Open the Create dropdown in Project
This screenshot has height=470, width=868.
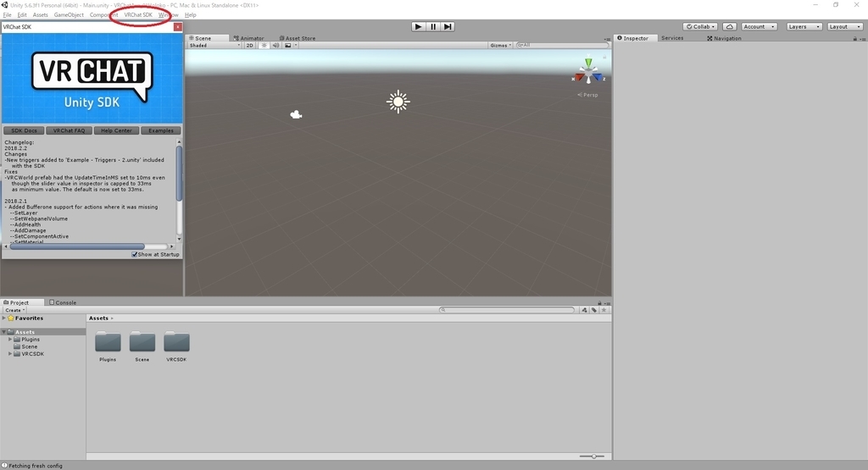tap(14, 310)
